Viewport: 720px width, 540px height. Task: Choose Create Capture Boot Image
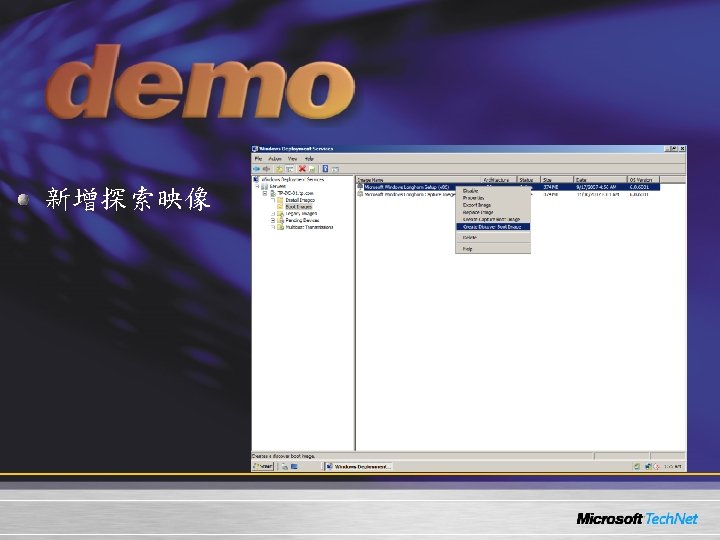pos(493,219)
